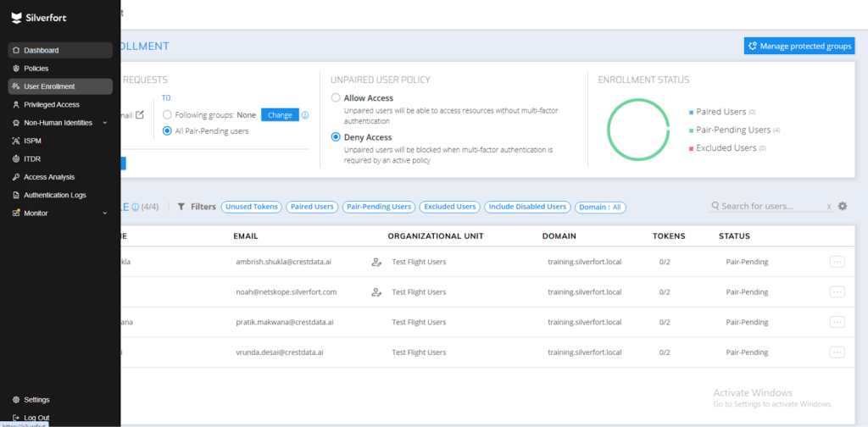
Task: Click the Authentication Logs document icon
Action: pos(16,195)
